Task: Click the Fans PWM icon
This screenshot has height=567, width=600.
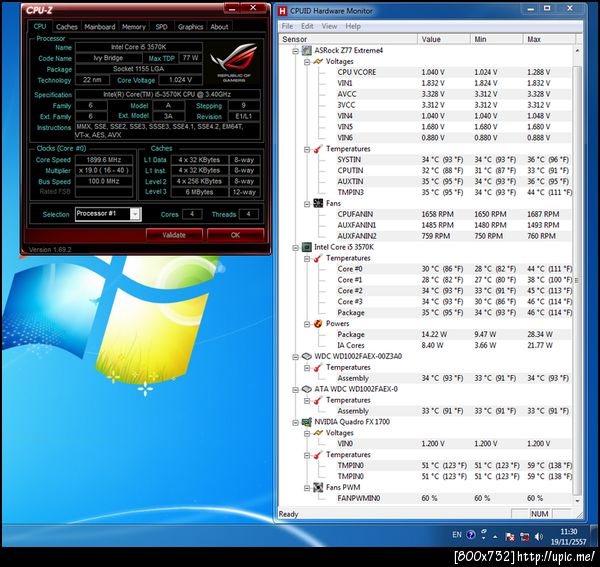Action: (318, 487)
